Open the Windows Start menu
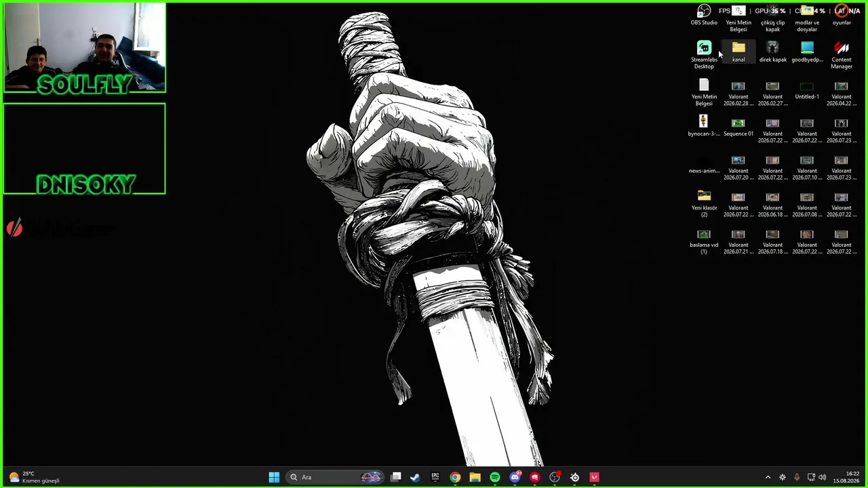The width and height of the screenshot is (868, 488). tap(274, 477)
